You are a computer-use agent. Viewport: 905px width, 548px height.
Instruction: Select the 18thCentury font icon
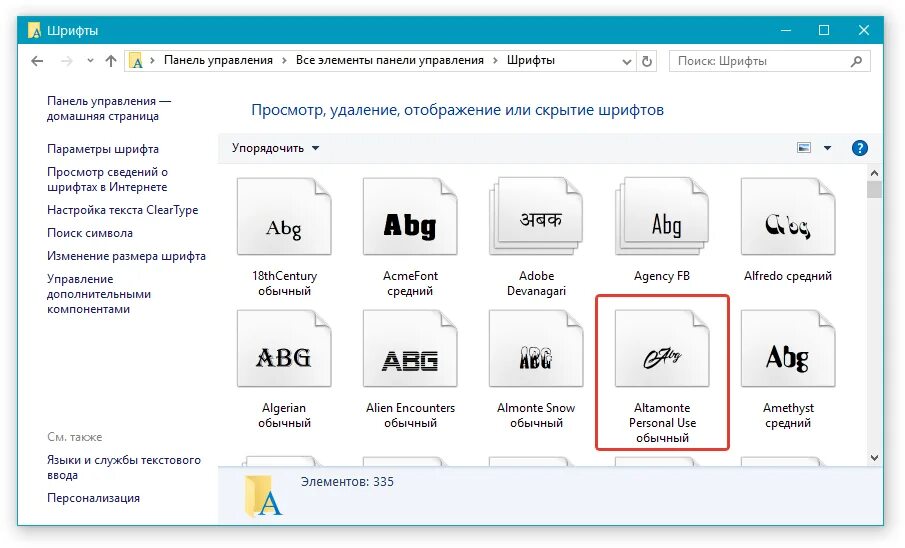tap(284, 217)
